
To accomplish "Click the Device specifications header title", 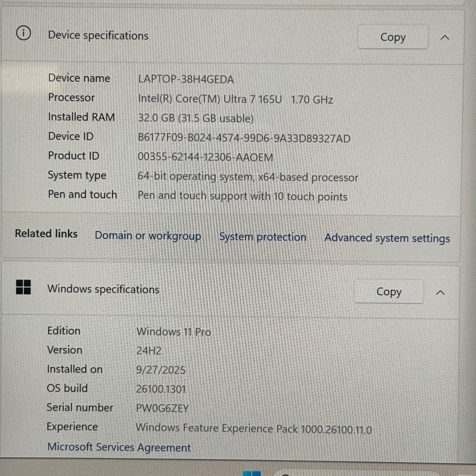I will tap(98, 35).
